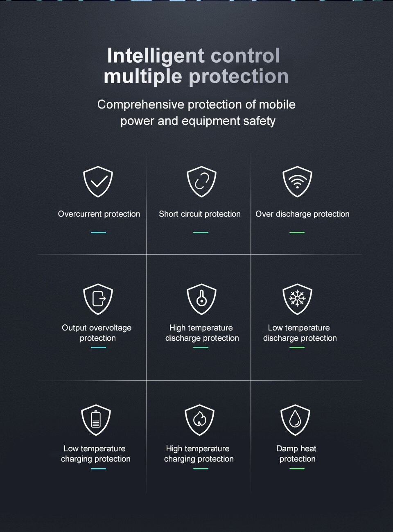
Task: Select the Short circuit protection label
Action: (x=200, y=214)
